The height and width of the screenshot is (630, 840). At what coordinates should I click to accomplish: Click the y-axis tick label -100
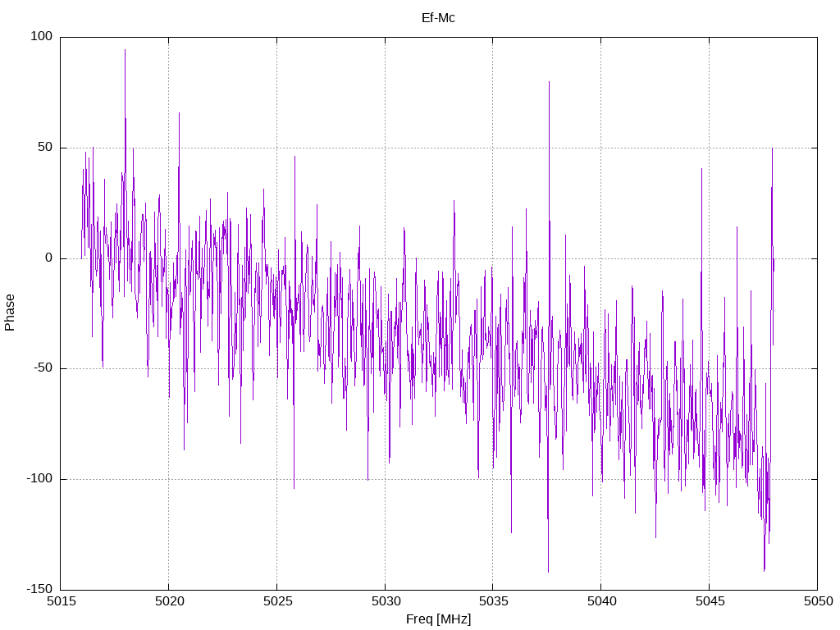(39, 479)
